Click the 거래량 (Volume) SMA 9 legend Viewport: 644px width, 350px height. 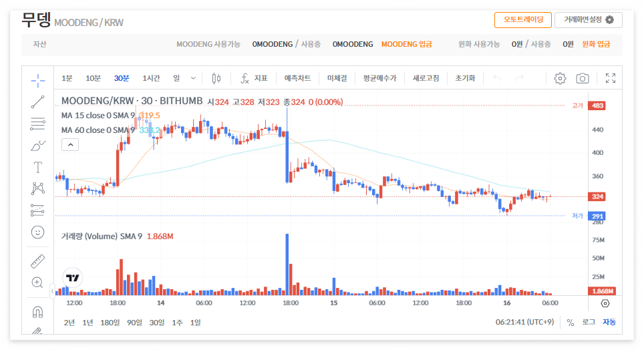point(102,236)
